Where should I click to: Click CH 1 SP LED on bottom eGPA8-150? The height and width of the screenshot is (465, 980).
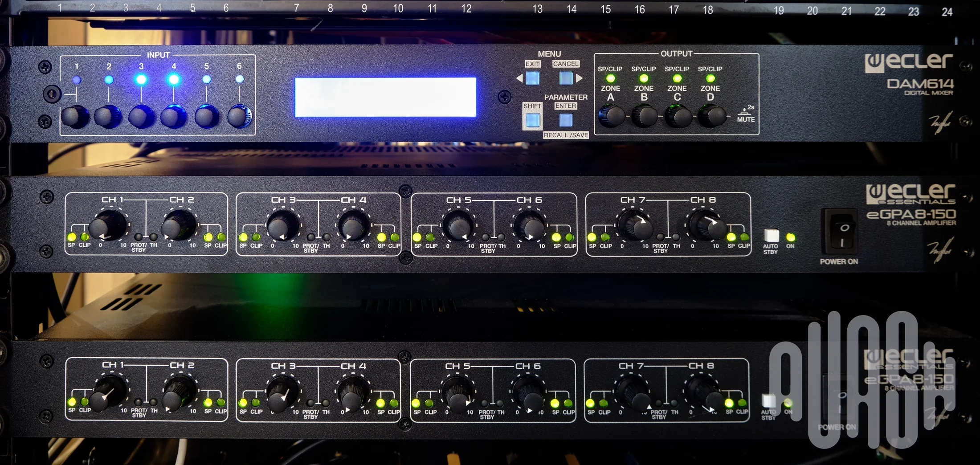72,402
